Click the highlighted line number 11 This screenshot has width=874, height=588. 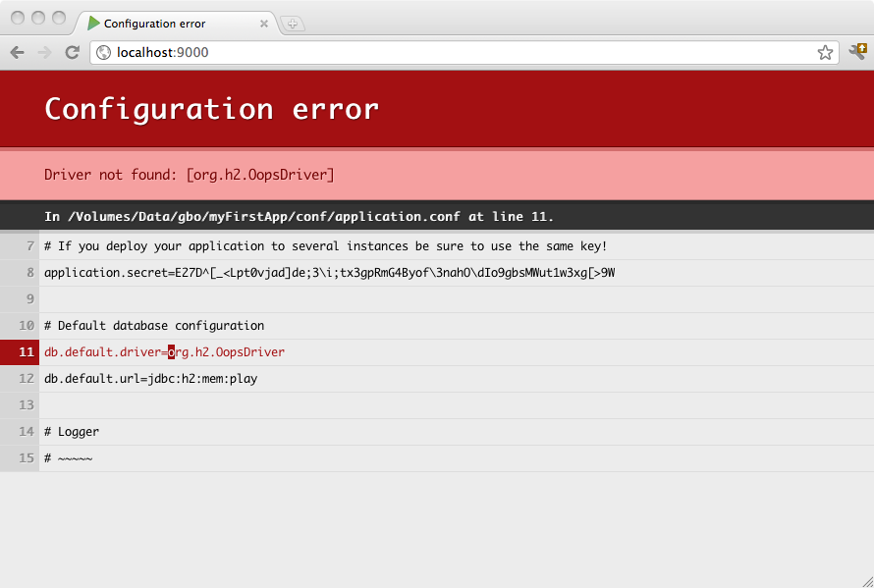[x=27, y=352]
